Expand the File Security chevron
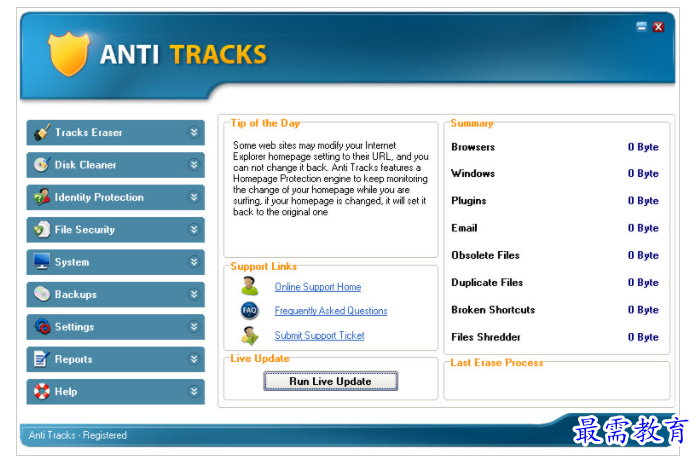Viewport: 697px width, 462px height. click(x=194, y=229)
